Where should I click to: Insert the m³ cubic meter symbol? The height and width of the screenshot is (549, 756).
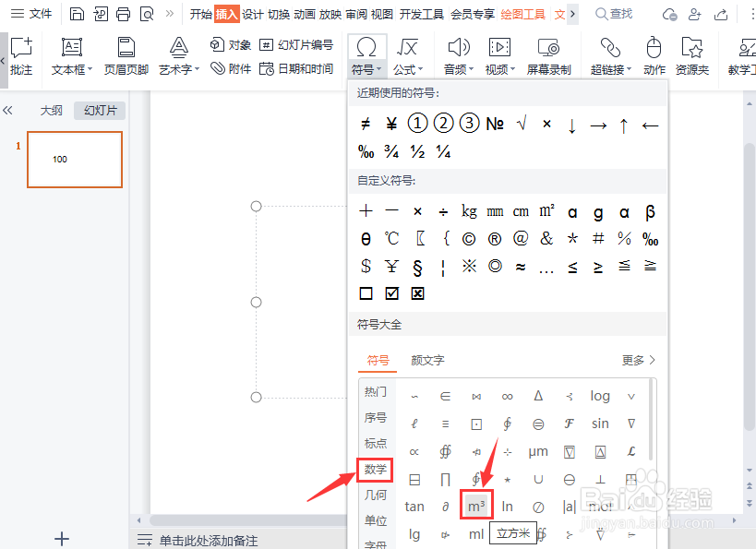(x=476, y=507)
